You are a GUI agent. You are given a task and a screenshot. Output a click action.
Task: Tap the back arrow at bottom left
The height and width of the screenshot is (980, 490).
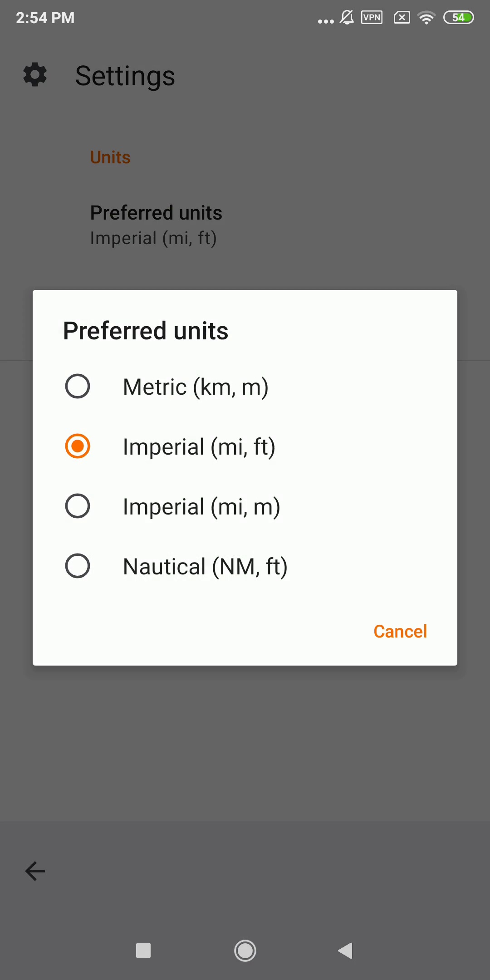(x=35, y=871)
